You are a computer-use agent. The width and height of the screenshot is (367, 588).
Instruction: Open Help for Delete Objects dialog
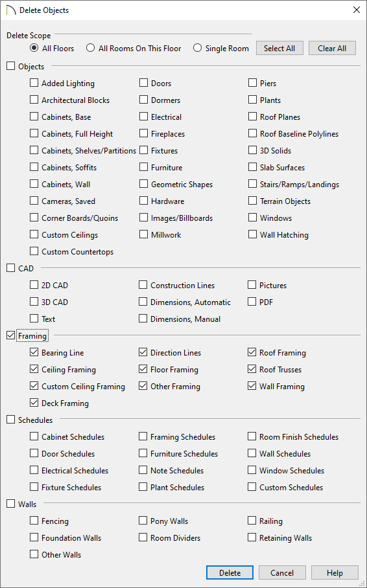pyautogui.click(x=335, y=572)
